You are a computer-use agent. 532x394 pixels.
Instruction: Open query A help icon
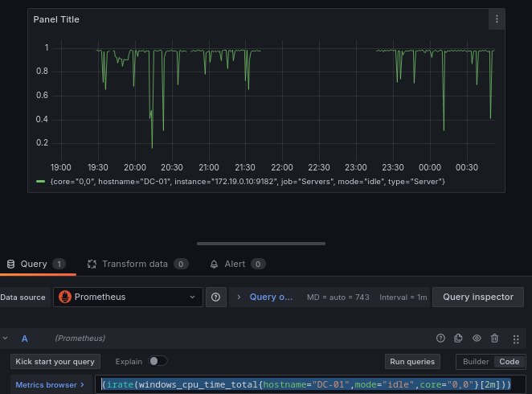pos(440,339)
